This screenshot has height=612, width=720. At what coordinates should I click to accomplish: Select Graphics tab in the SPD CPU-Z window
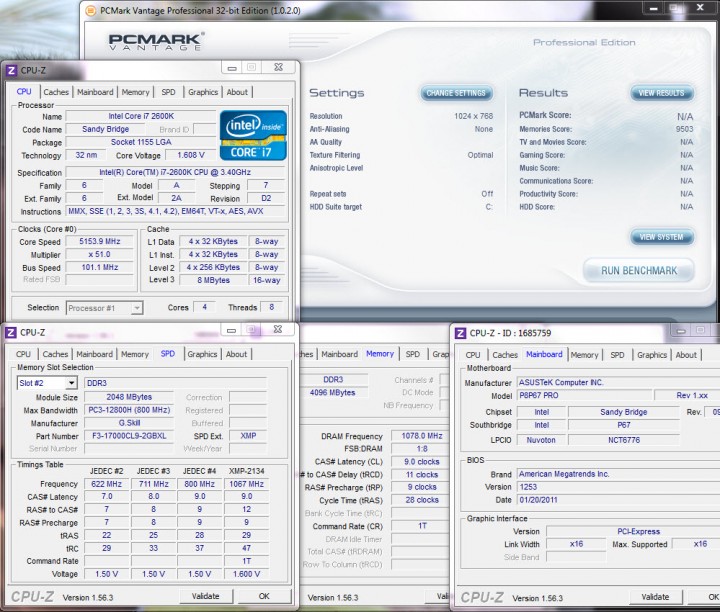(x=202, y=354)
